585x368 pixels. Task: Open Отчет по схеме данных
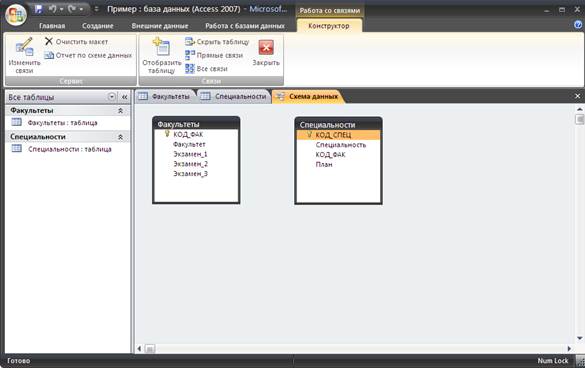click(x=88, y=55)
